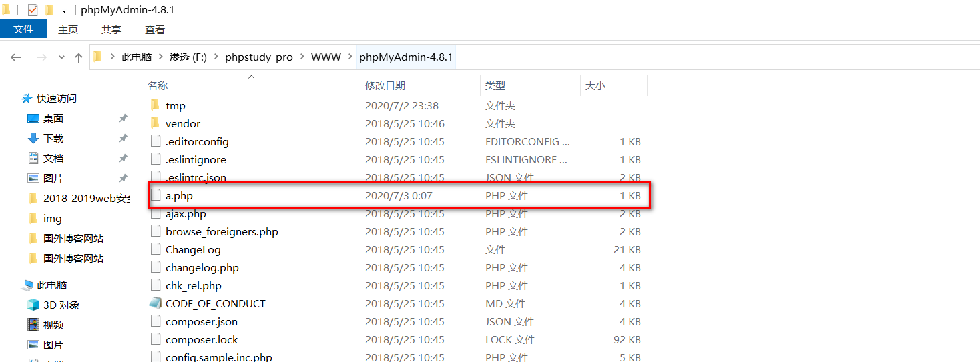The width and height of the screenshot is (980, 362).
Task: Click the 快速访问 star icon
Action: pos(27,98)
